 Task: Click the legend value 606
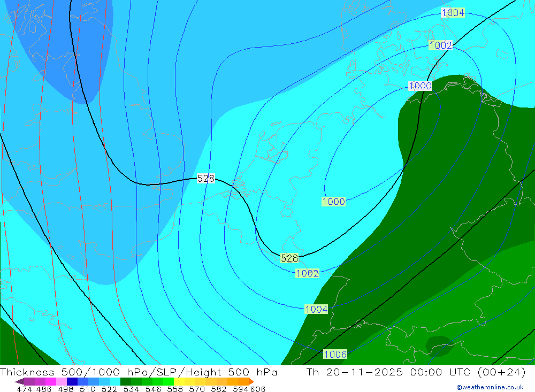[x=258, y=389]
